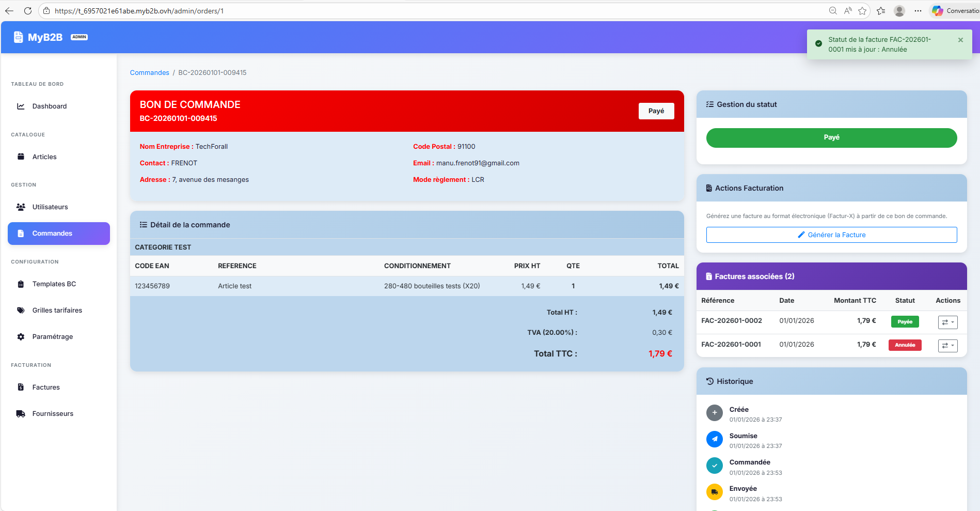The image size is (980, 511).
Task: Click the Commandes breadcrumb link
Action: pyautogui.click(x=149, y=73)
